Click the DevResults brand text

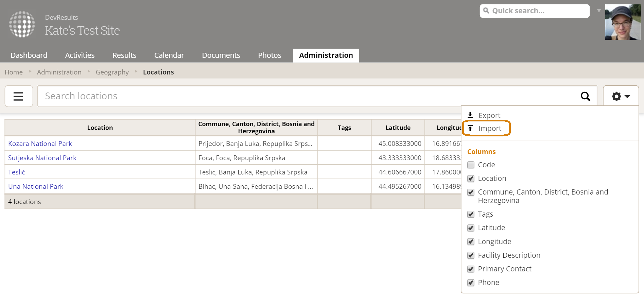pos(62,17)
